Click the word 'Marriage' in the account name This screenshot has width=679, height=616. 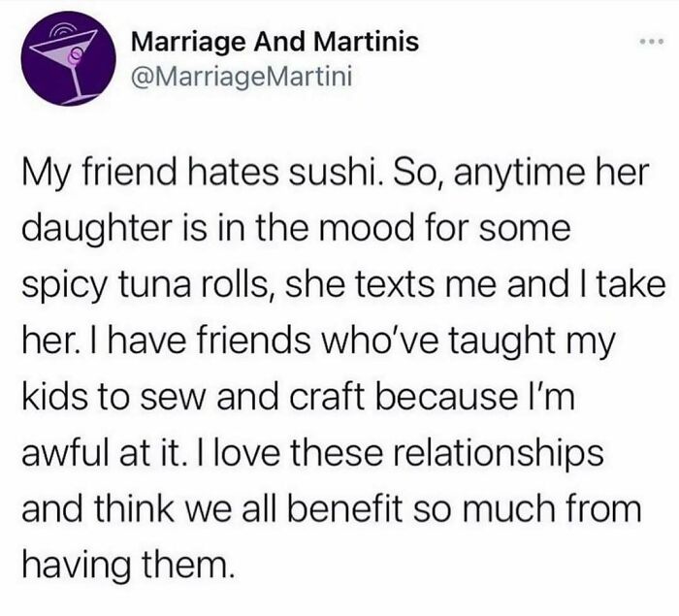[x=184, y=41]
